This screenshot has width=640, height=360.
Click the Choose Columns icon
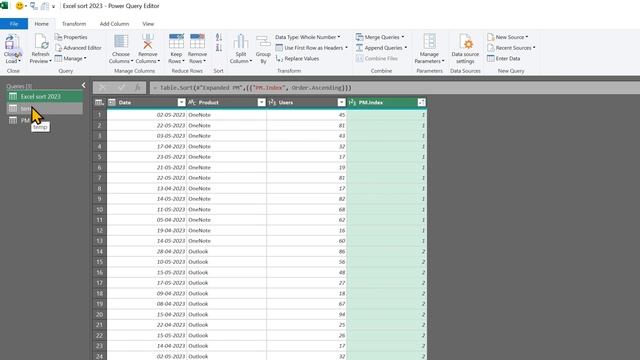(121, 42)
